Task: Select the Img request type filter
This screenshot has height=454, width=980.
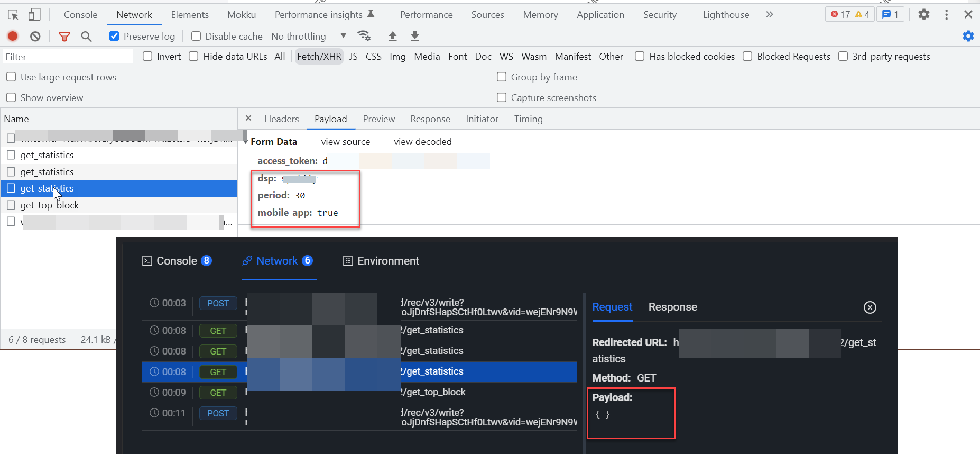Action: [397, 56]
